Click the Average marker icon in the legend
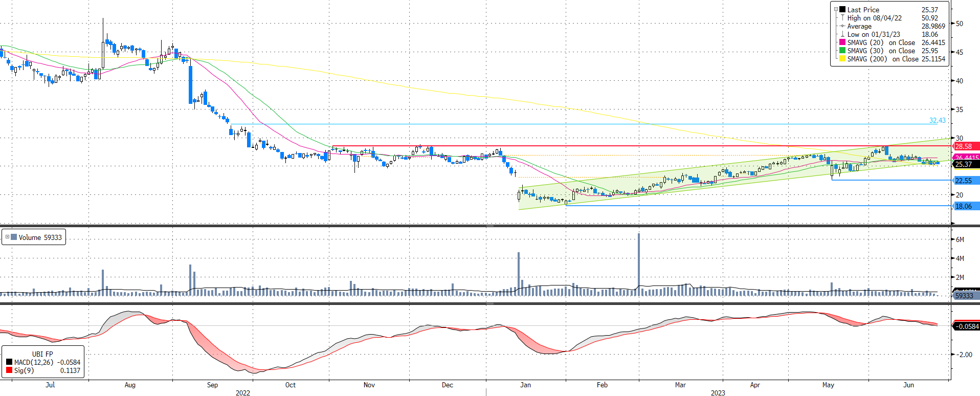Image resolution: width=980 pixels, height=396 pixels. click(842, 26)
